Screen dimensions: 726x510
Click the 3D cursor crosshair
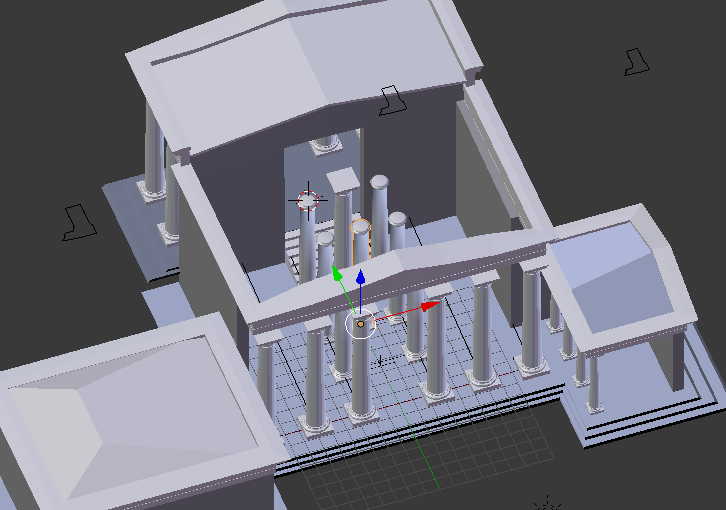[308, 201]
